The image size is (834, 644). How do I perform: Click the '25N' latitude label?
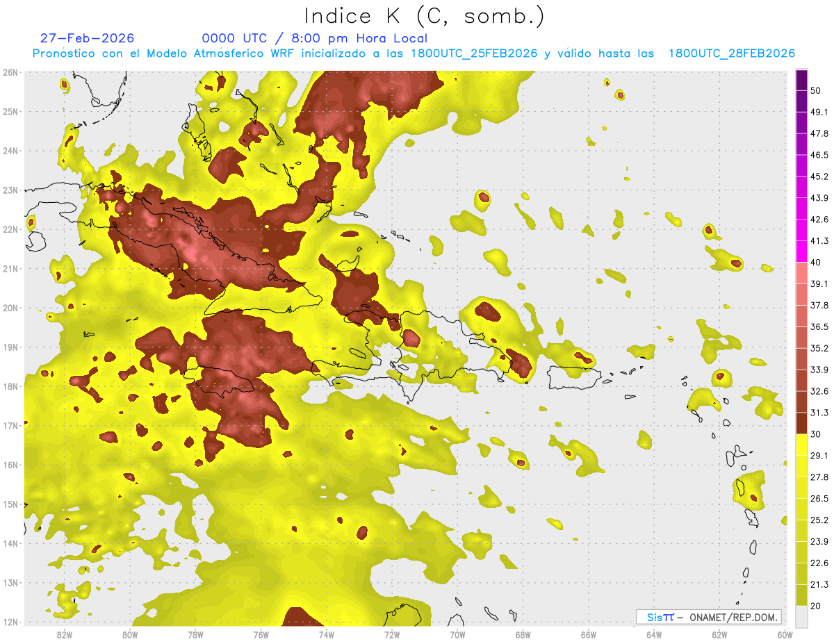[10, 111]
